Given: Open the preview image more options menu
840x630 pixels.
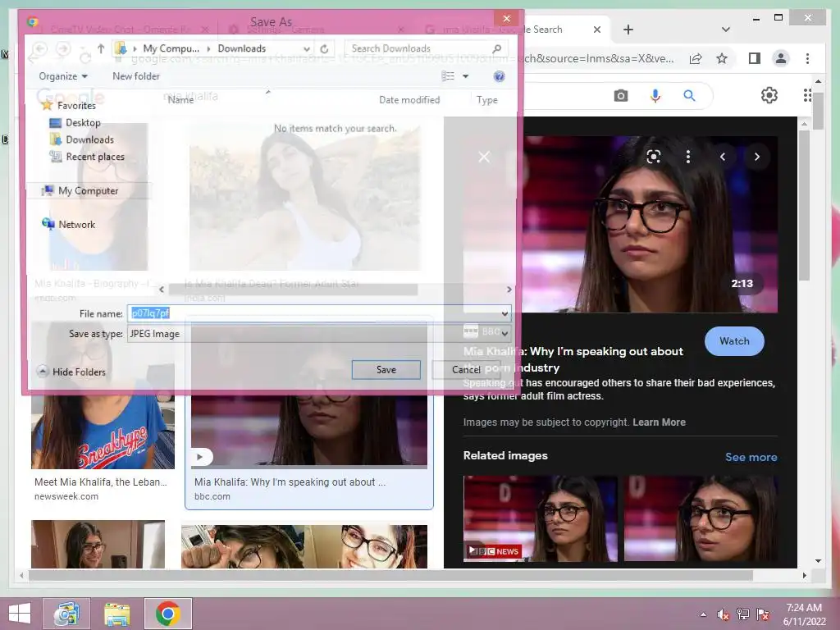Looking at the screenshot, I should tap(688, 157).
